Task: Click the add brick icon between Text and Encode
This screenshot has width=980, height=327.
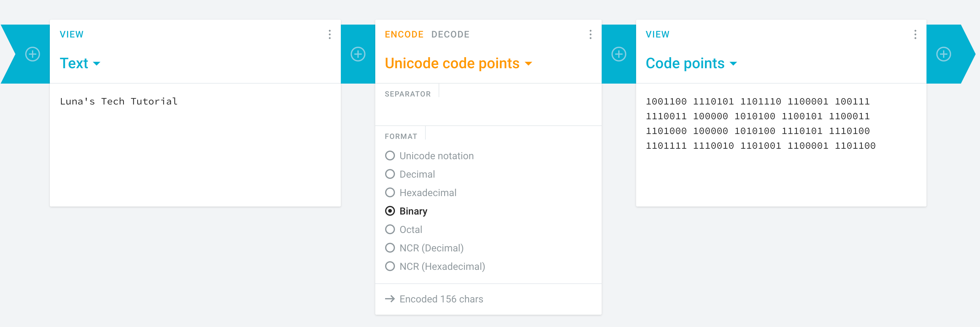Action: coord(358,54)
